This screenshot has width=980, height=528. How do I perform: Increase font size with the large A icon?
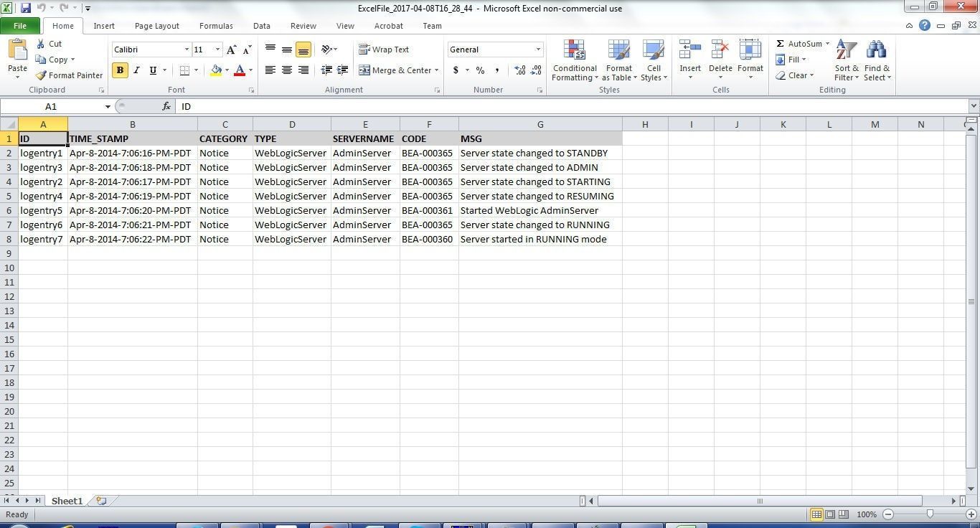point(231,49)
